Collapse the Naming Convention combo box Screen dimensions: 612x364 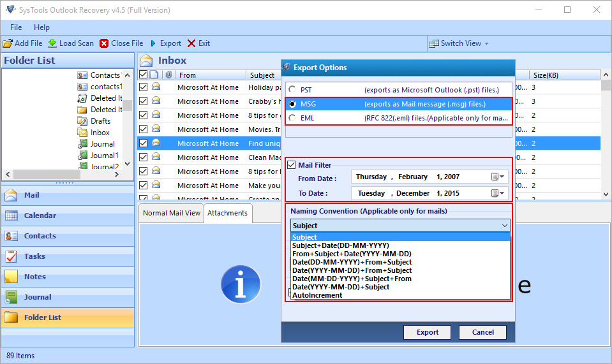click(x=505, y=226)
